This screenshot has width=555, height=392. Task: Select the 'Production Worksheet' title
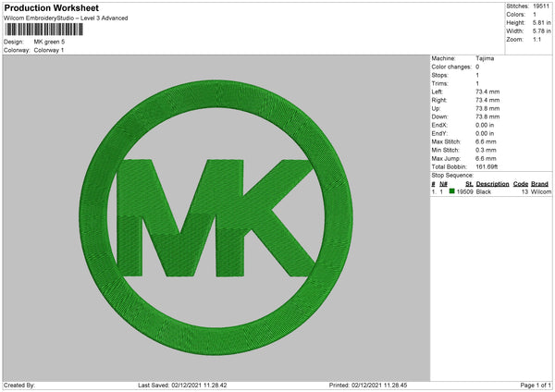(x=51, y=7)
